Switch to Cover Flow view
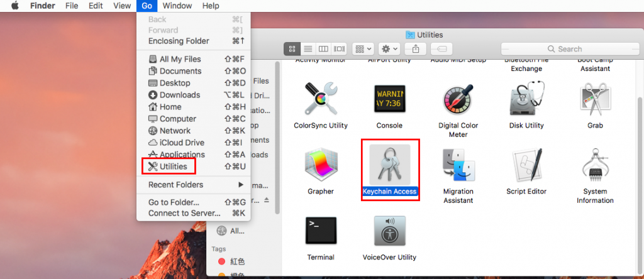The width and height of the screenshot is (644, 279). click(339, 49)
